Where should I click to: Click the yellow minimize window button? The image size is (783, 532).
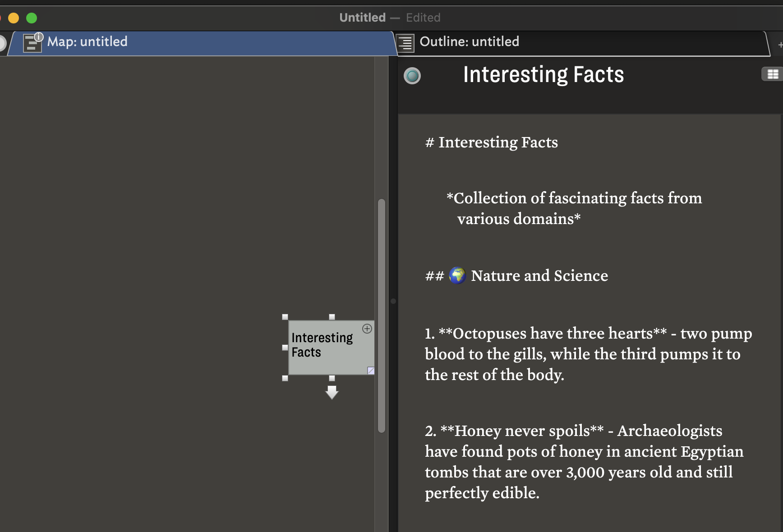(x=14, y=18)
